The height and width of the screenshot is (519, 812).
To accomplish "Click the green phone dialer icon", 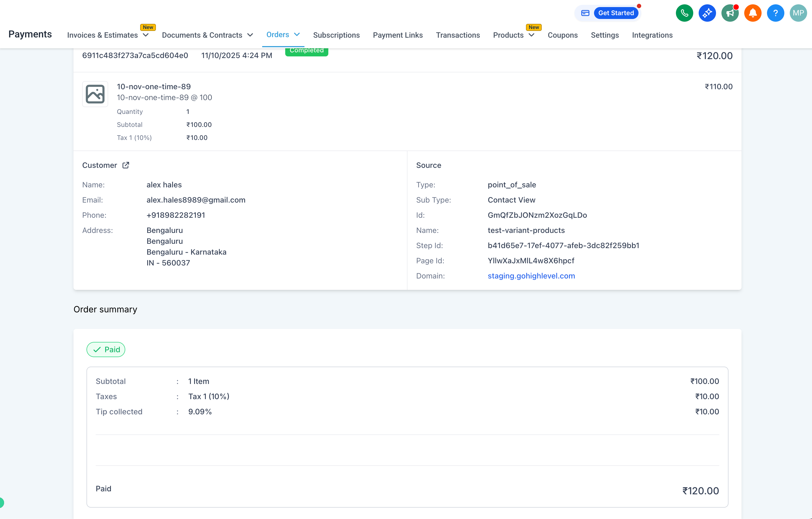I will point(684,13).
